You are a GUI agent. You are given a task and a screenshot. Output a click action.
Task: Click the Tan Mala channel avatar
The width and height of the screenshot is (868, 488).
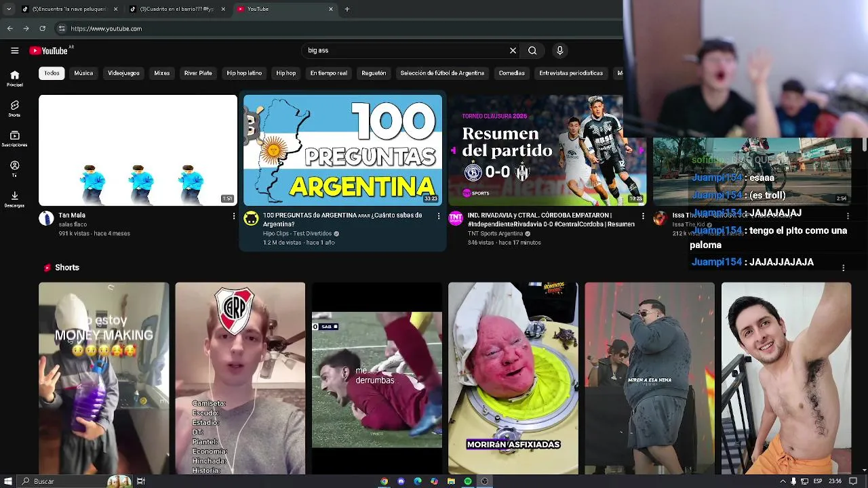(46, 218)
